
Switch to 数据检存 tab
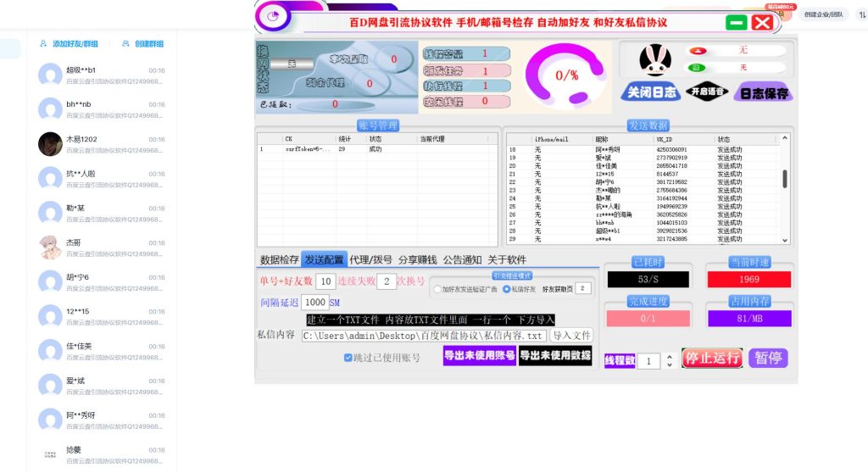click(x=280, y=259)
